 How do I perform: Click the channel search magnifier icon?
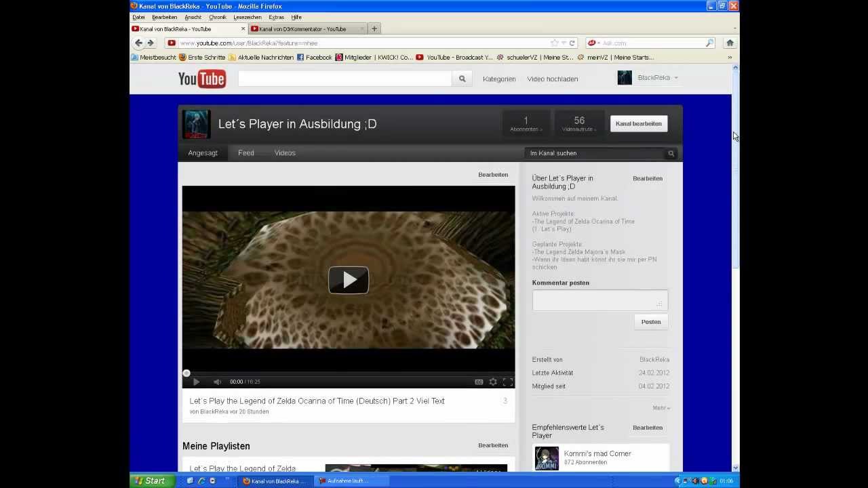pyautogui.click(x=671, y=153)
